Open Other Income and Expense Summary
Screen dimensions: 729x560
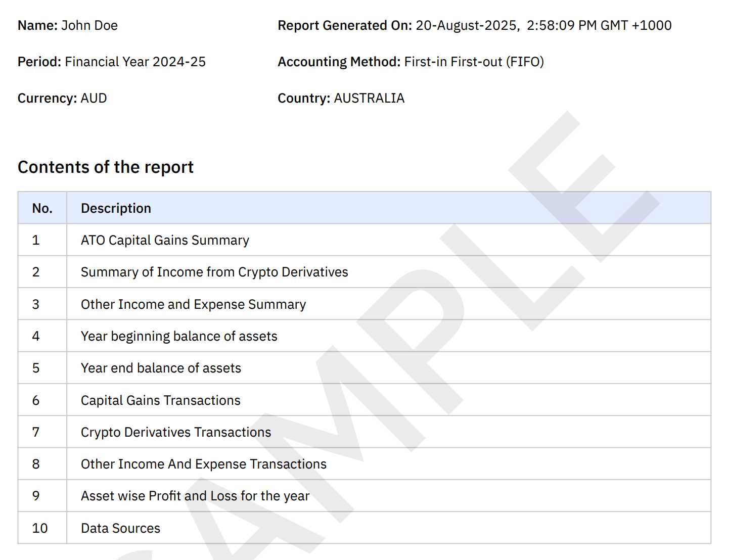[193, 304]
